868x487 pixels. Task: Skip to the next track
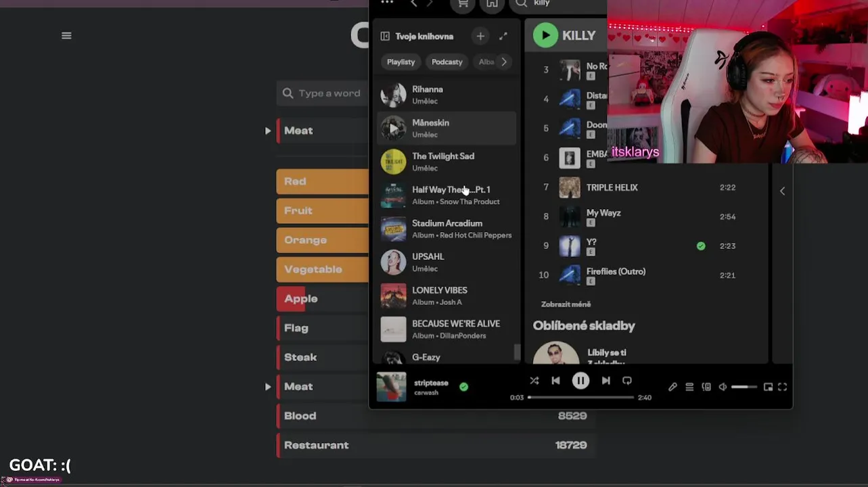(606, 381)
